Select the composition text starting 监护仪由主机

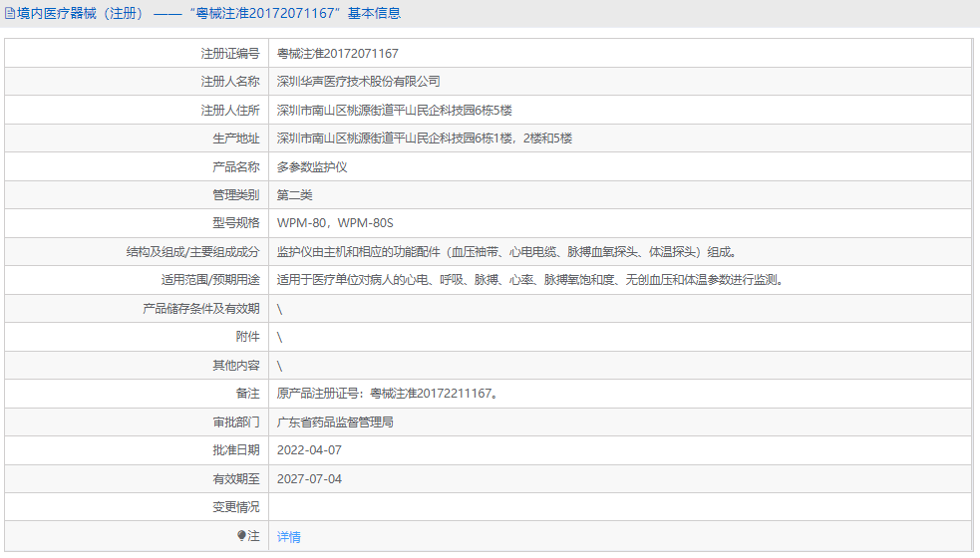point(508,252)
